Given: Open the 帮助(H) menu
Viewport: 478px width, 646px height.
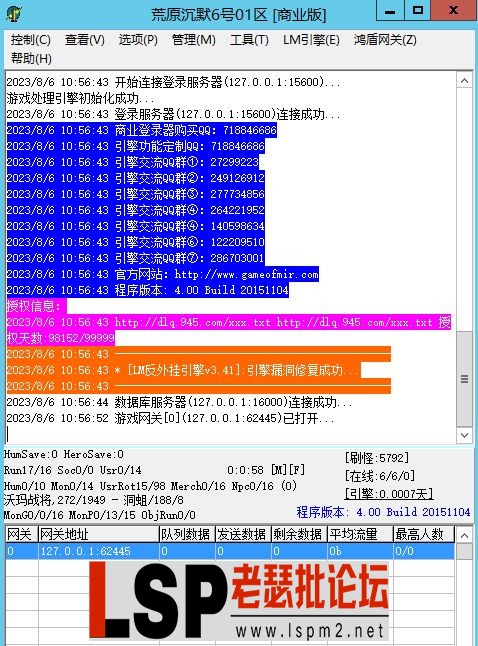Looking at the screenshot, I should (31, 59).
